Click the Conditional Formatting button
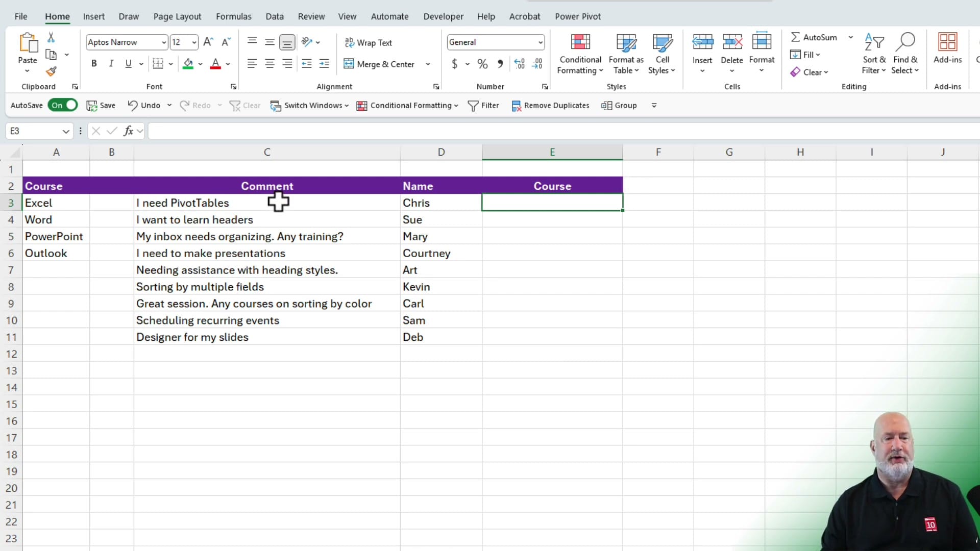The width and height of the screenshot is (980, 551). pos(580,53)
